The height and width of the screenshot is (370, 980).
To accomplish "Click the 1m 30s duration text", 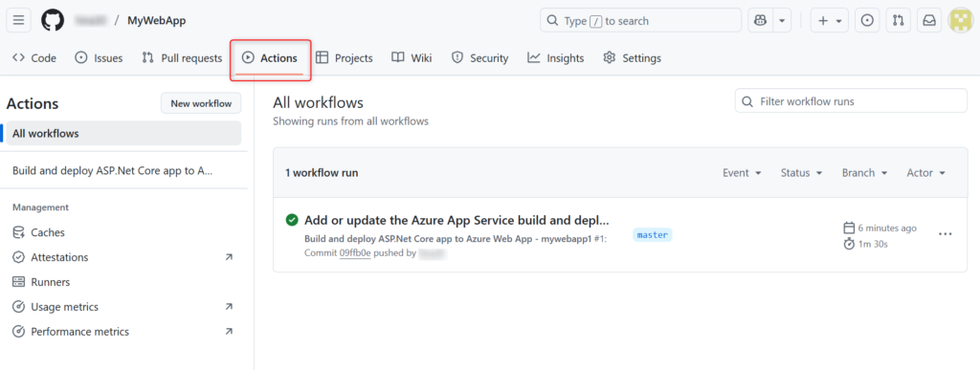I will [873, 244].
